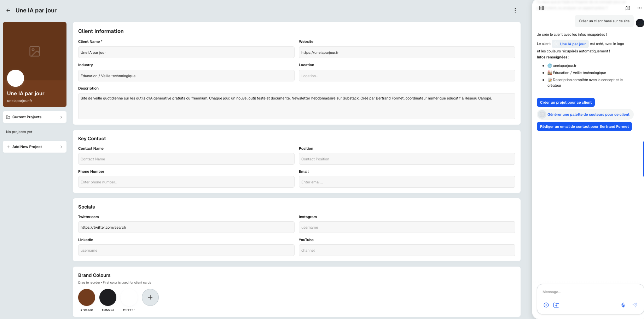Focus the Location input field
Image resolution: width=644 pixels, height=319 pixels.
coord(407,76)
